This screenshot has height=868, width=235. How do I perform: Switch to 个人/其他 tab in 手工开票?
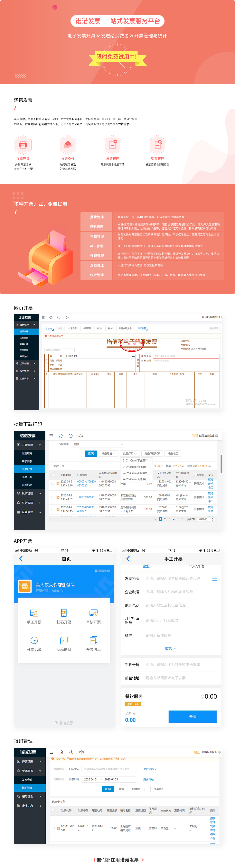click(x=196, y=566)
